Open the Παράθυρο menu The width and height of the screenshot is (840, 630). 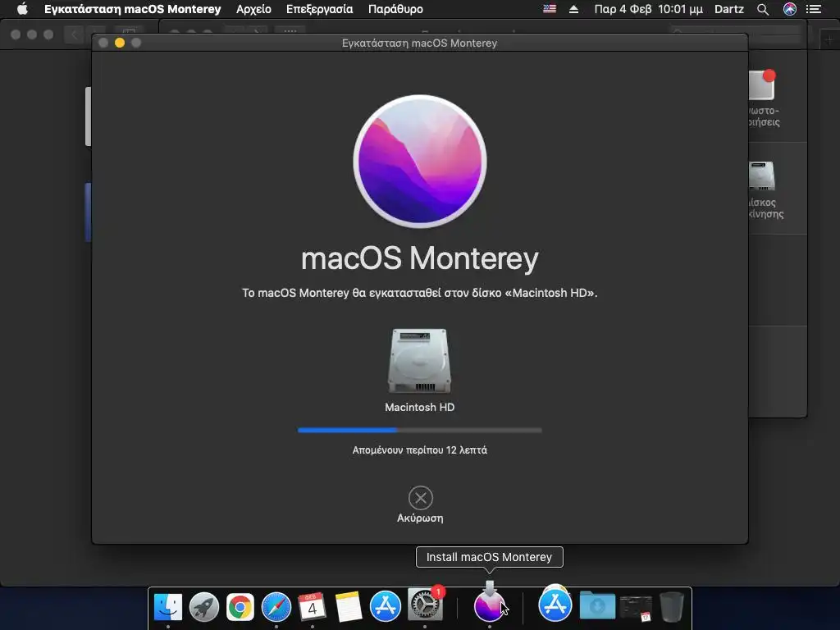pyautogui.click(x=395, y=9)
